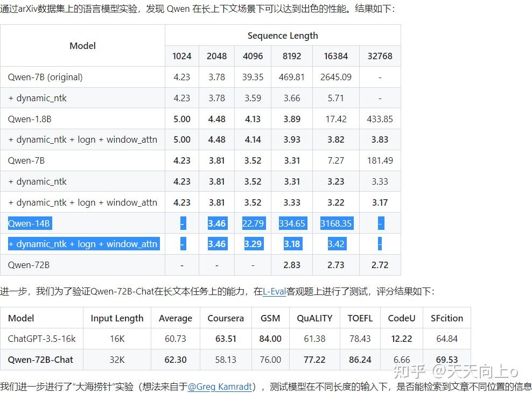Click the SFcition column header

[x=447, y=318]
